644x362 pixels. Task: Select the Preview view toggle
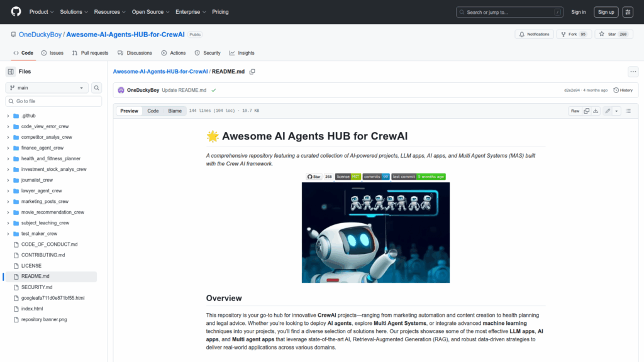coord(129,111)
